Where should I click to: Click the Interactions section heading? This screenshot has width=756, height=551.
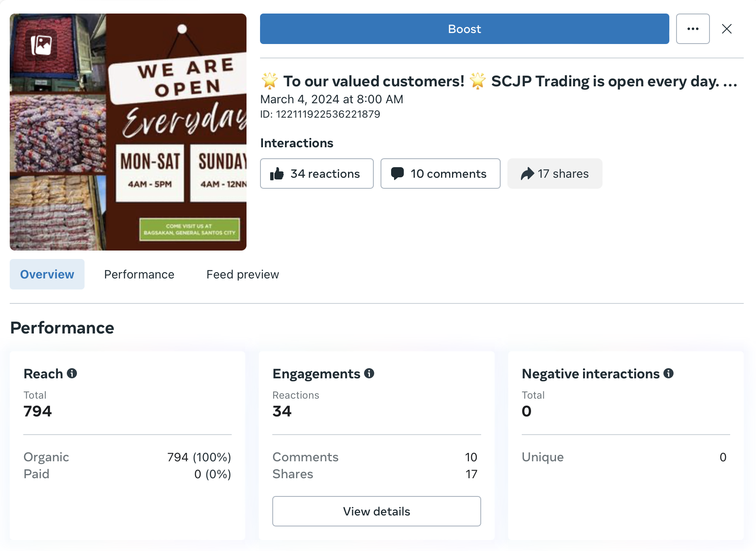pos(297,143)
